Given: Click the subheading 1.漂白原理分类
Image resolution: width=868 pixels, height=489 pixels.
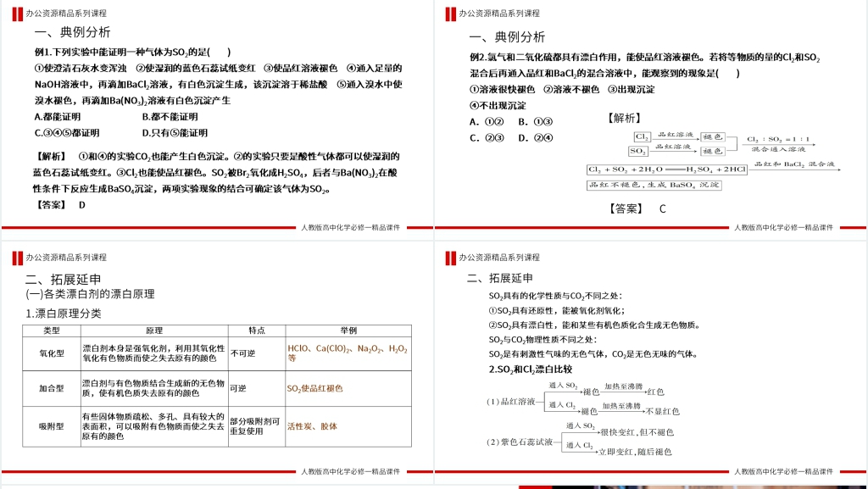Looking at the screenshot, I should 63,314.
